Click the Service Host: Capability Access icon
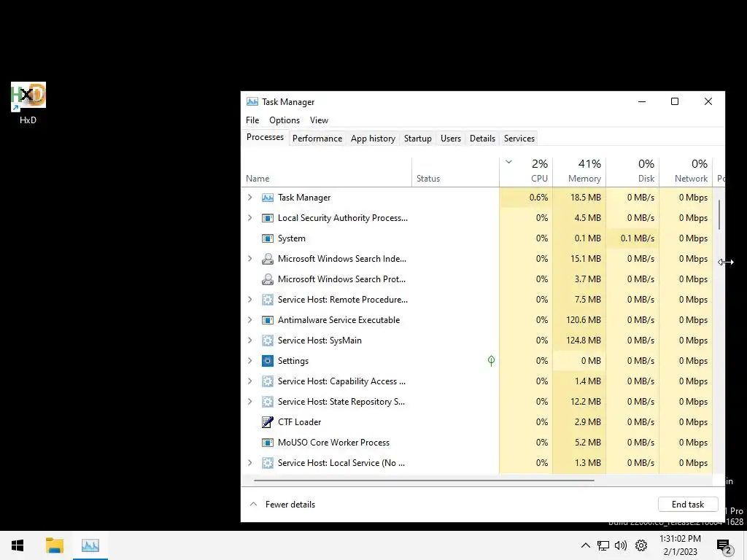Screen dimensions: 747x560 268,381
